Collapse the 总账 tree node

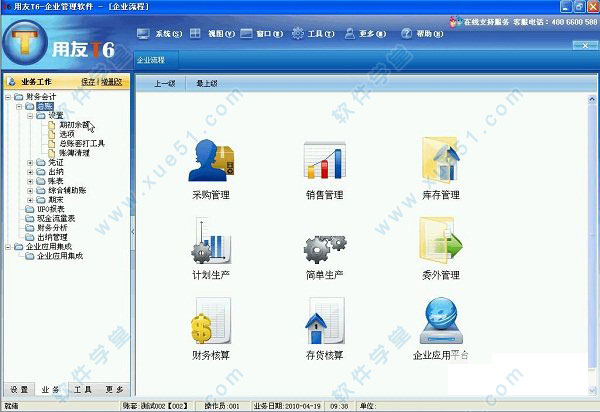[19, 106]
